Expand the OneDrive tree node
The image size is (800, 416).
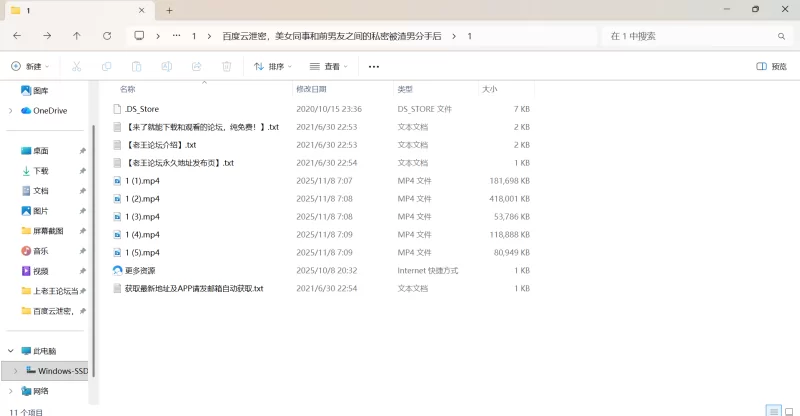[10, 111]
